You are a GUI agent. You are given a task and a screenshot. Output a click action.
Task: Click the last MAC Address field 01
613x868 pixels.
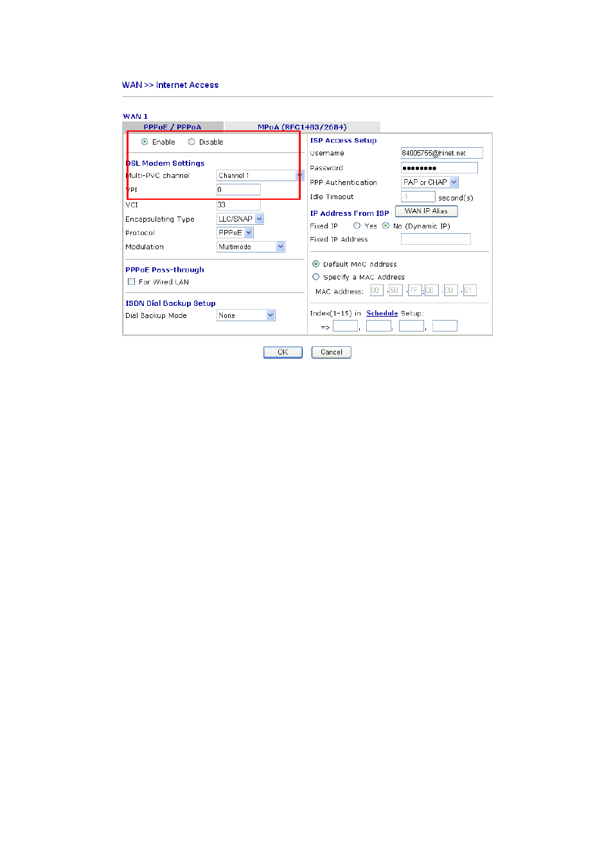[x=470, y=290]
